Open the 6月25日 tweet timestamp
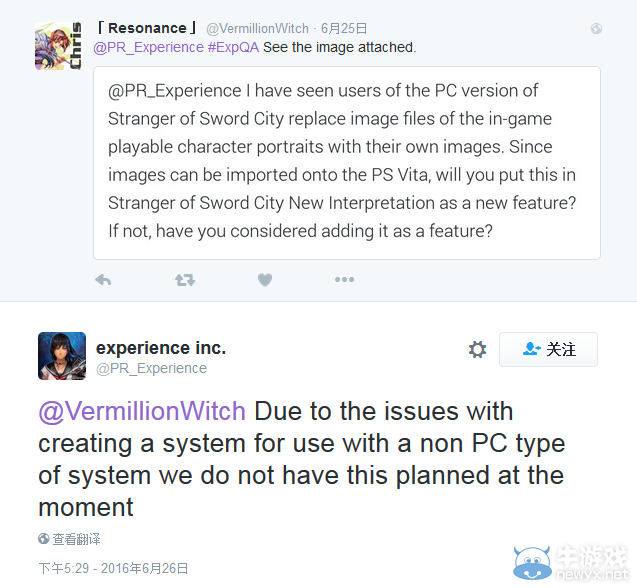This screenshot has height=588, width=637. pos(344,28)
